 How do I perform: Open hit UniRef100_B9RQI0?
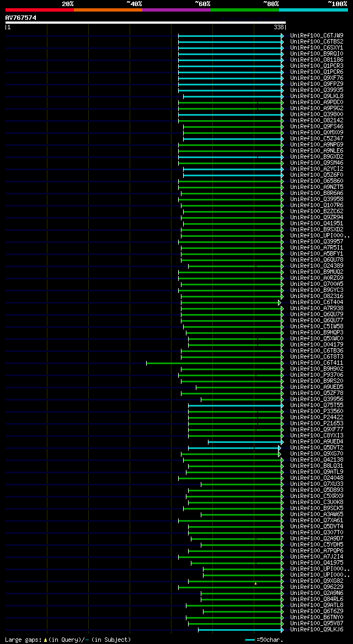[x=317, y=54]
